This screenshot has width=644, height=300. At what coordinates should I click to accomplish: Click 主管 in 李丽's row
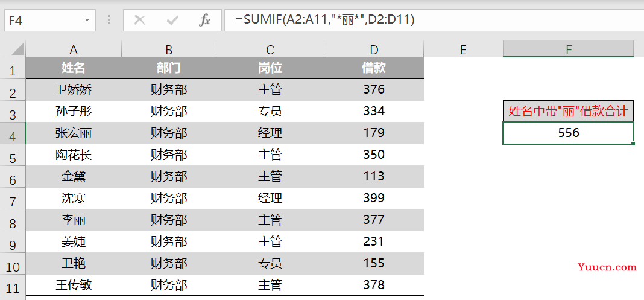click(270, 220)
